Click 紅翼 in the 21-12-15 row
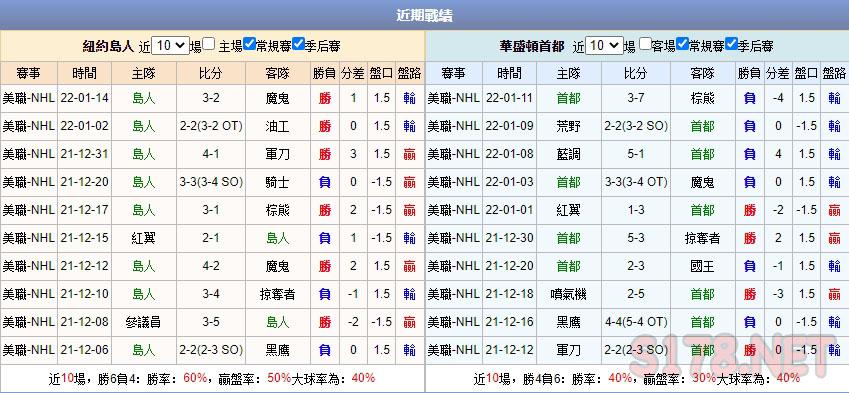 (143, 238)
